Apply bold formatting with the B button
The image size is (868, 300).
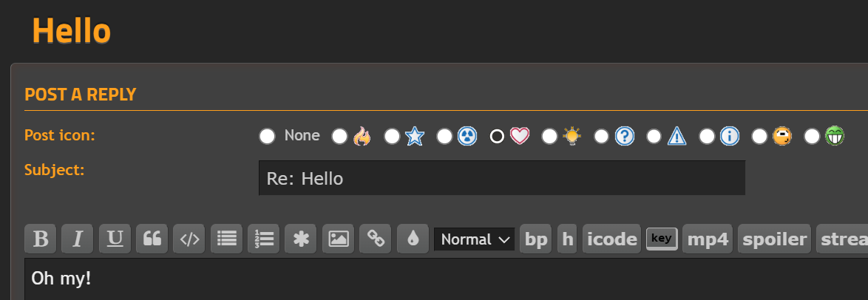pyautogui.click(x=41, y=239)
